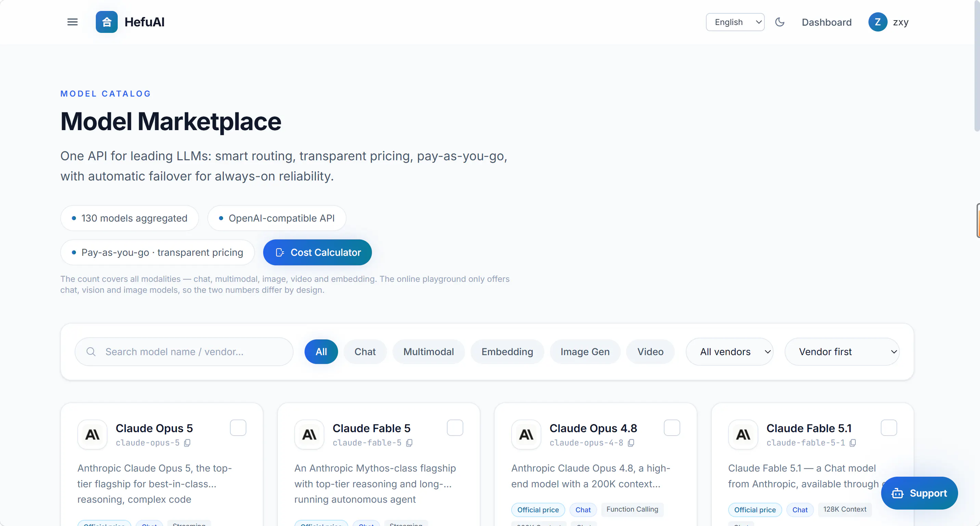The width and height of the screenshot is (980, 526).
Task: Check the Claude Fable 5.1 checkbox
Action: point(889,428)
